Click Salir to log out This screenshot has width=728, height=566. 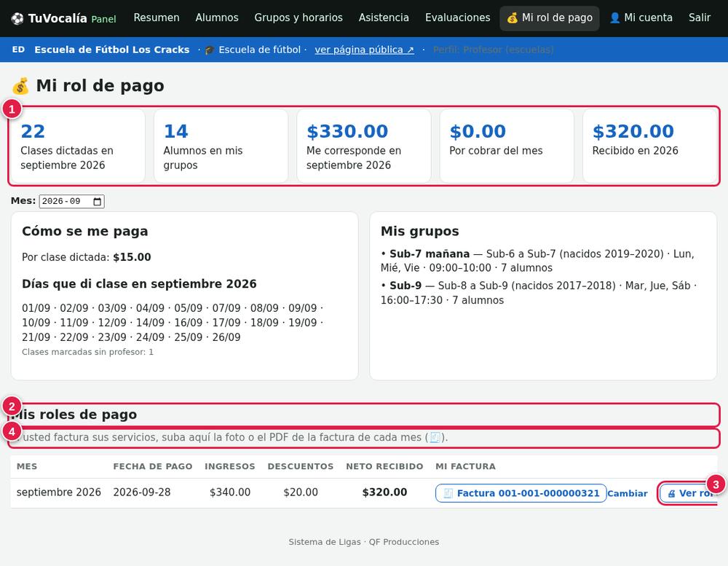click(x=699, y=17)
